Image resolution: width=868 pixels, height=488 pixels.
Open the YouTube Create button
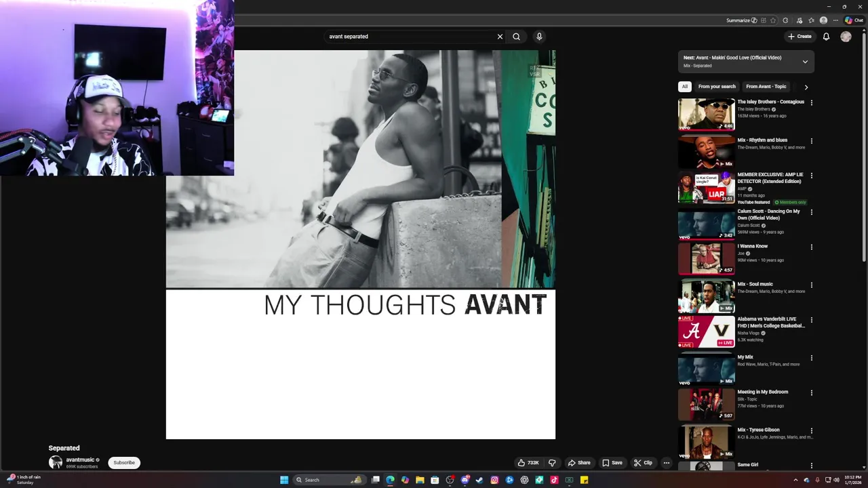tap(800, 37)
